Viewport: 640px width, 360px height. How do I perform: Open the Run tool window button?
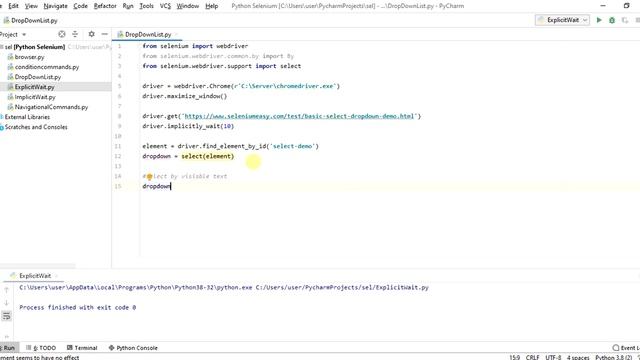[8, 348]
